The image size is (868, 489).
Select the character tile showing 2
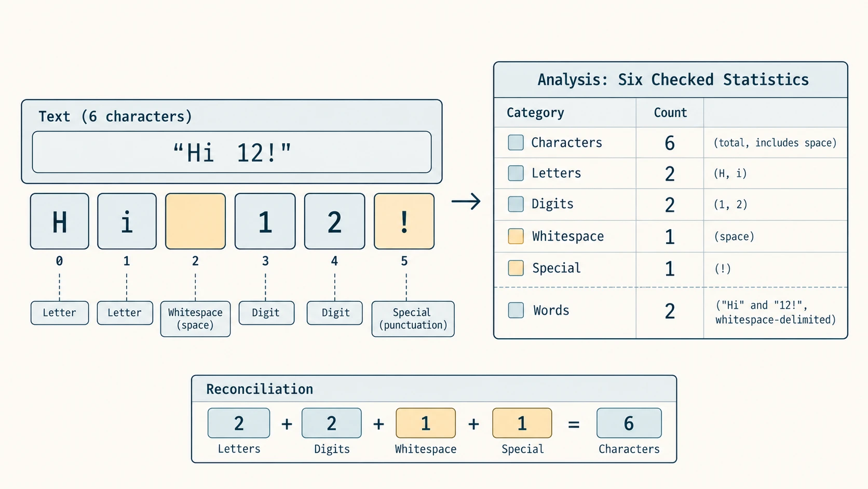click(x=334, y=221)
